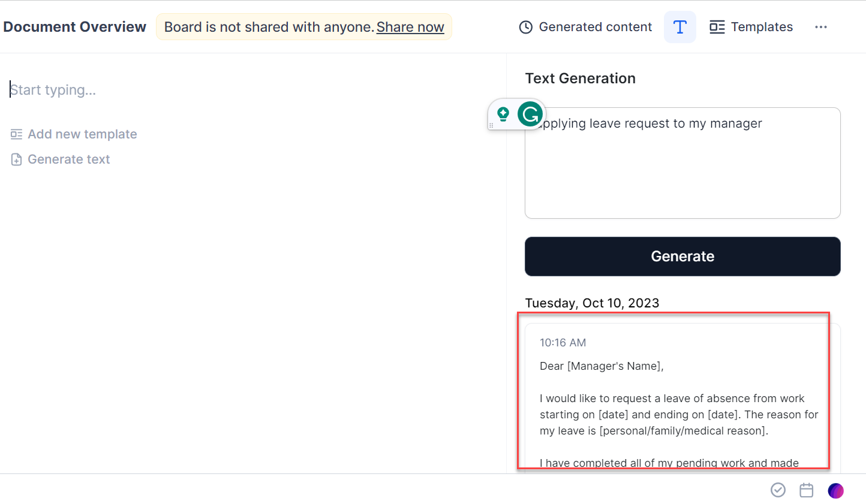Click the Tuesday, Oct 10, 2023 date header
This screenshot has height=504, width=866.
(592, 303)
